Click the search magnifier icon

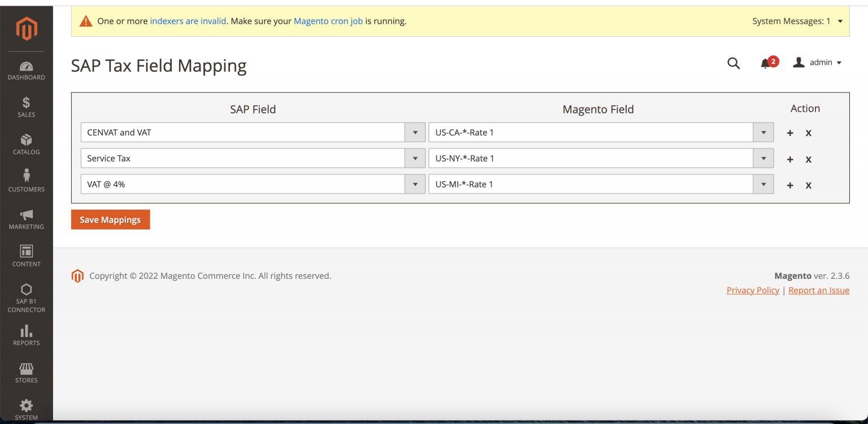pyautogui.click(x=733, y=63)
